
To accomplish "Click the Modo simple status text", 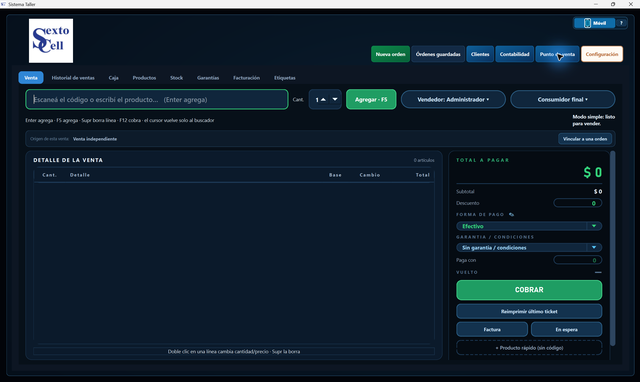I will pyautogui.click(x=593, y=120).
